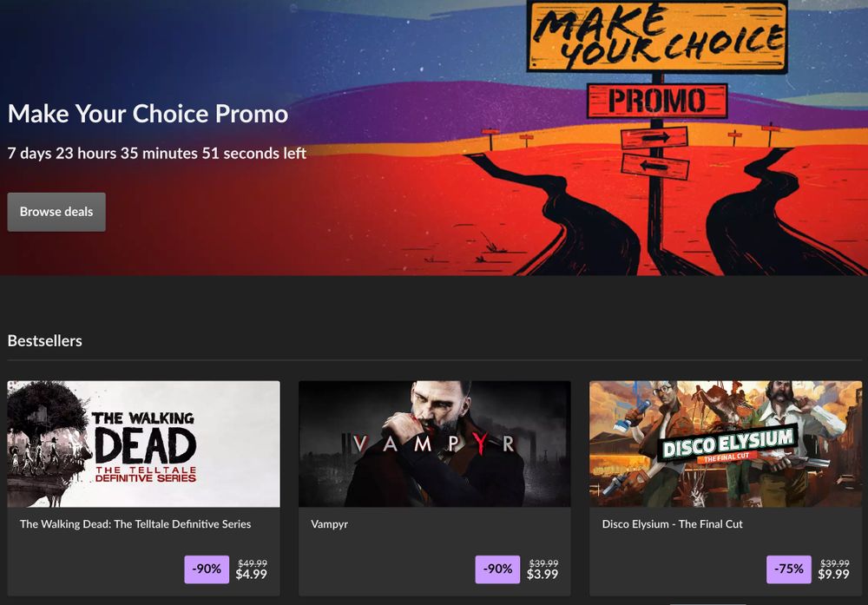
Task: Click the Disco Elysium - The Final Cut title
Action: (x=673, y=523)
